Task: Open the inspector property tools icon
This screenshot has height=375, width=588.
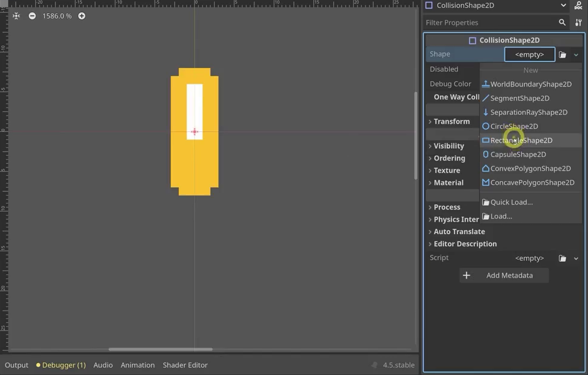Action: coord(578,23)
